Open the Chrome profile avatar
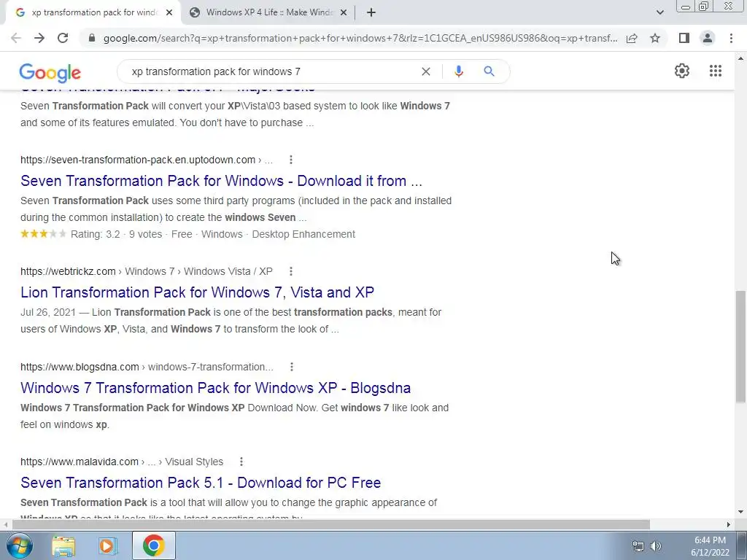747x560 pixels. (x=708, y=38)
